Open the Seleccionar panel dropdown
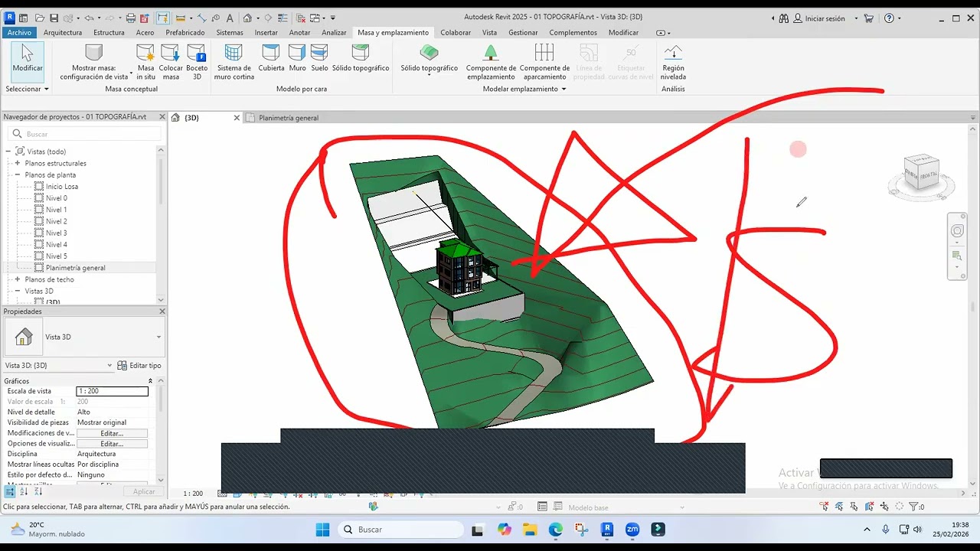The width and height of the screenshot is (980, 551). click(x=27, y=89)
